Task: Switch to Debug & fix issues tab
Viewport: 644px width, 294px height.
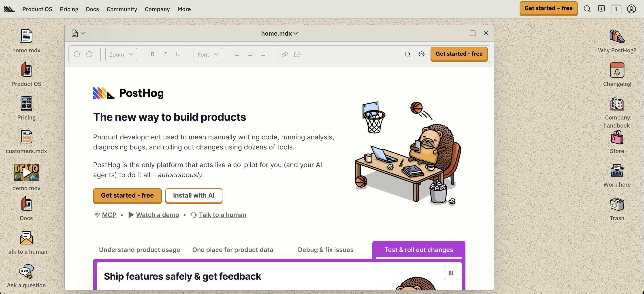Action: (326, 249)
